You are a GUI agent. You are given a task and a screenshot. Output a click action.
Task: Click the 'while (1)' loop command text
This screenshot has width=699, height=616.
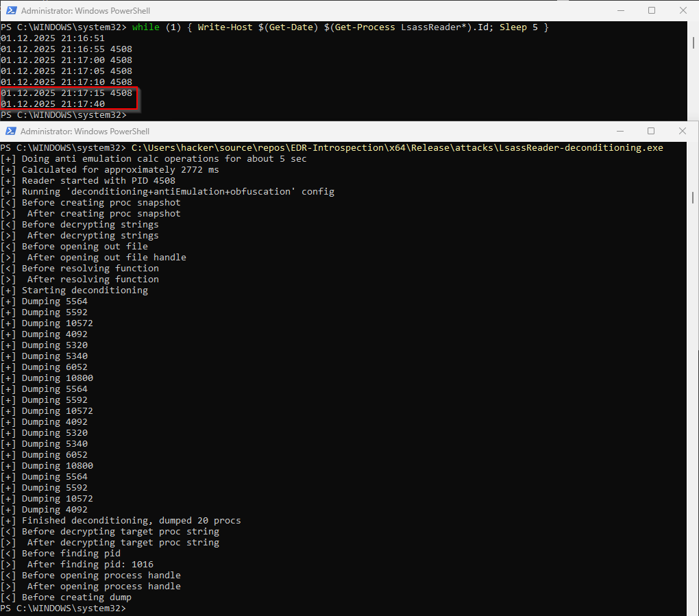coord(340,27)
